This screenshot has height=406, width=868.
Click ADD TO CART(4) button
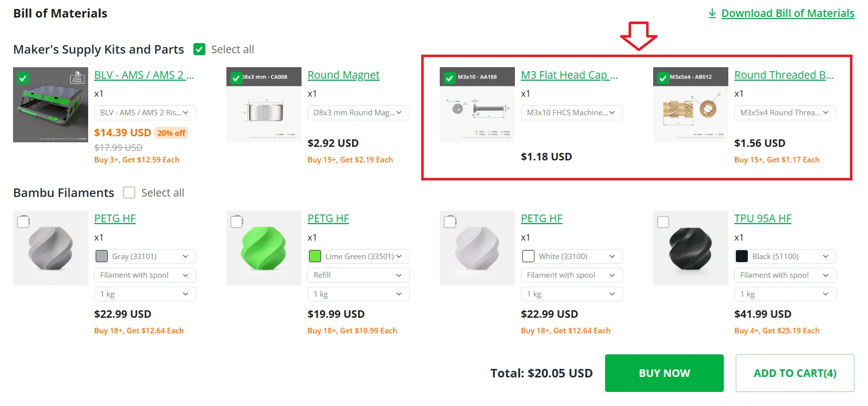(795, 373)
